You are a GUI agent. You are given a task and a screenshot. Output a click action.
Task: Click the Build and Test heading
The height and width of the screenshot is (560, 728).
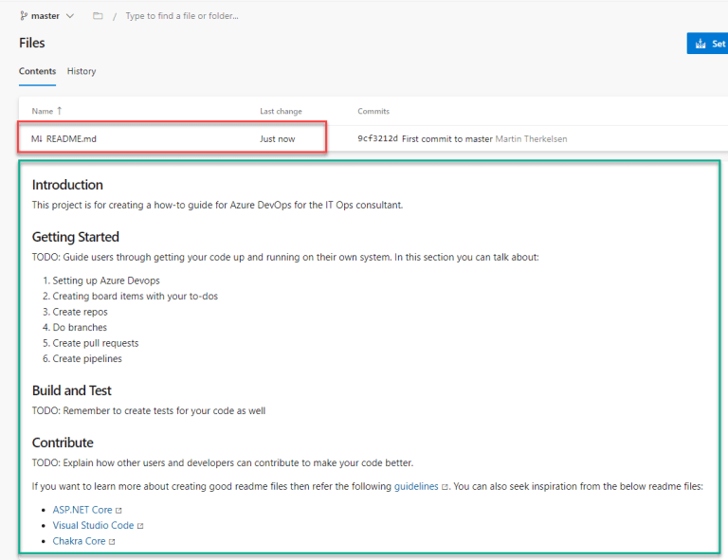[71, 390]
